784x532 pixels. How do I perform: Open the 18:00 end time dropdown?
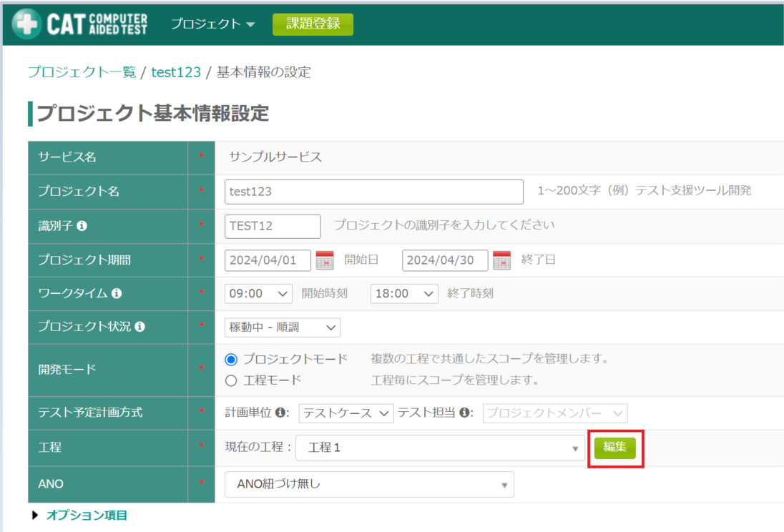coord(404,294)
